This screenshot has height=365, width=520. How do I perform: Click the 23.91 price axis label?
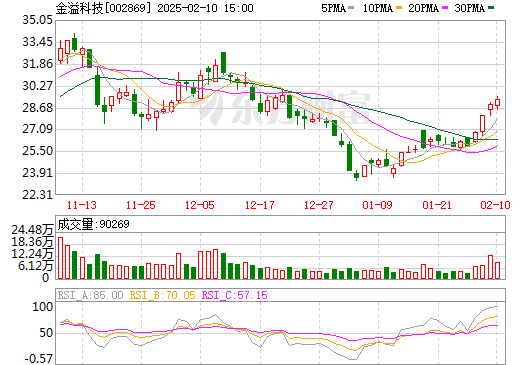click(37, 173)
